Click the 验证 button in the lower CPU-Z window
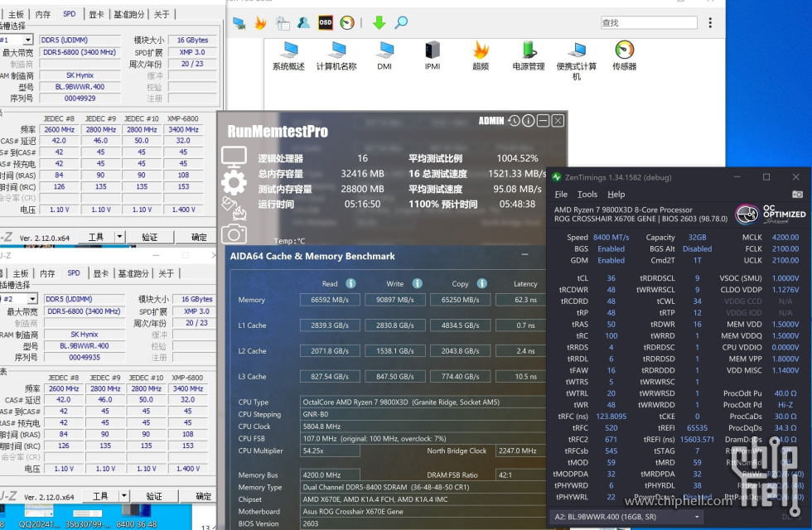The height and width of the screenshot is (530, 812). pos(154,496)
